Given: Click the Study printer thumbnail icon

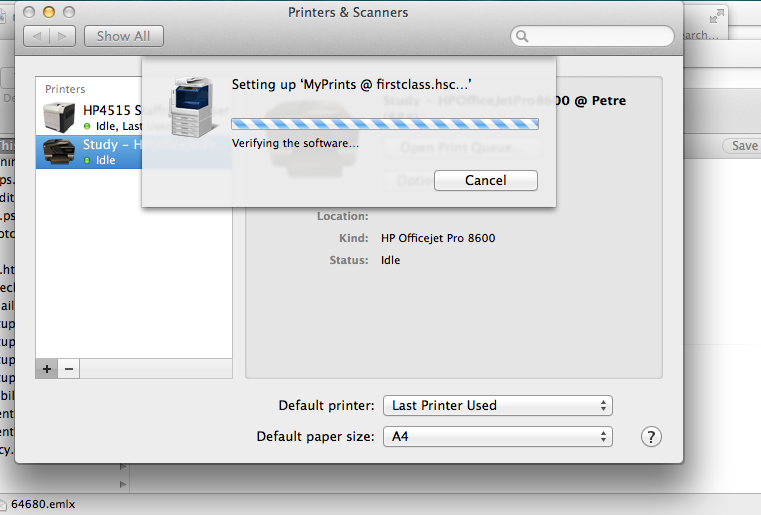Looking at the screenshot, I should (x=59, y=151).
